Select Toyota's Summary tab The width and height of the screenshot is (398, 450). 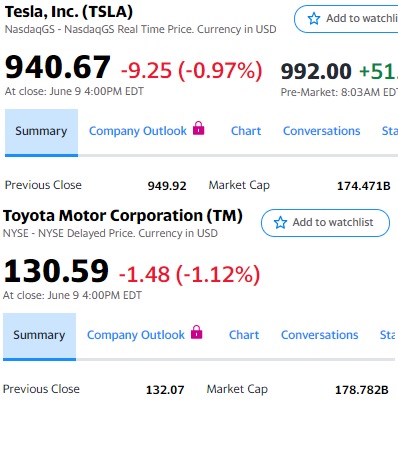(x=39, y=336)
